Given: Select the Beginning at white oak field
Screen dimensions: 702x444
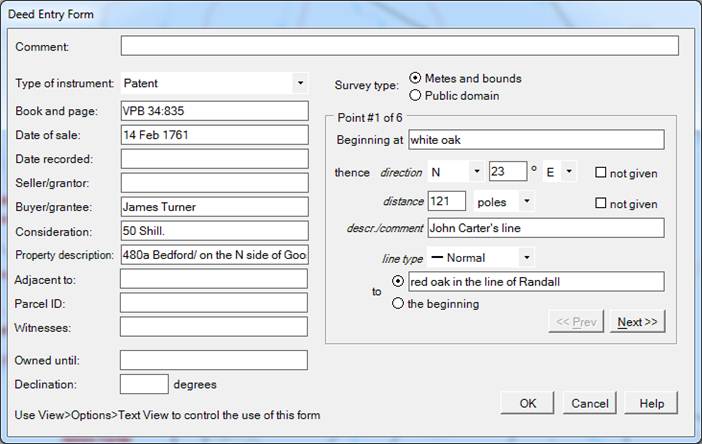Looking at the screenshot, I should (534, 139).
